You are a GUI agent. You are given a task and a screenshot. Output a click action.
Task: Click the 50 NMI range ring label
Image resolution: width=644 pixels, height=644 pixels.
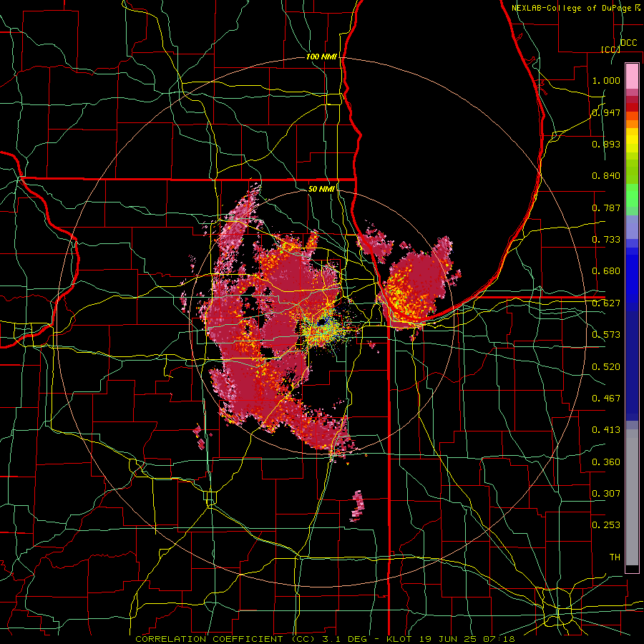(321, 189)
